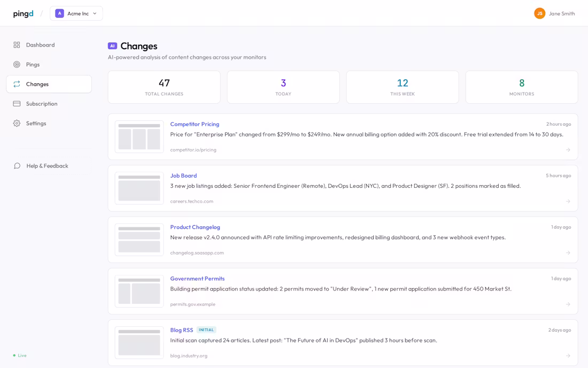Click the Blog RSS link
The width and height of the screenshot is (588, 368).
coord(181,330)
